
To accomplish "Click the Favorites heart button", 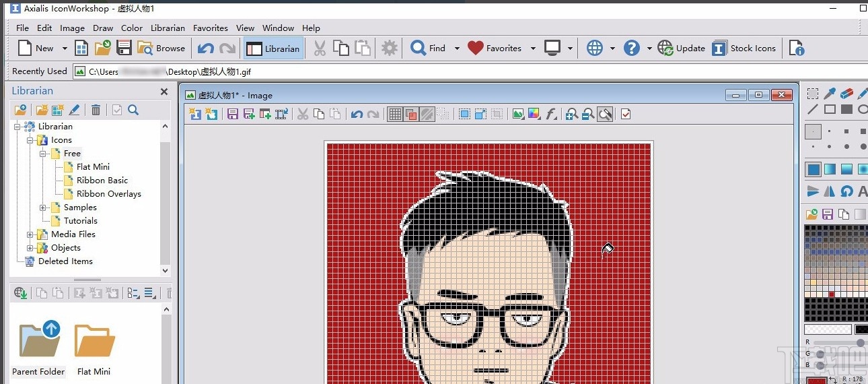I will click(495, 48).
